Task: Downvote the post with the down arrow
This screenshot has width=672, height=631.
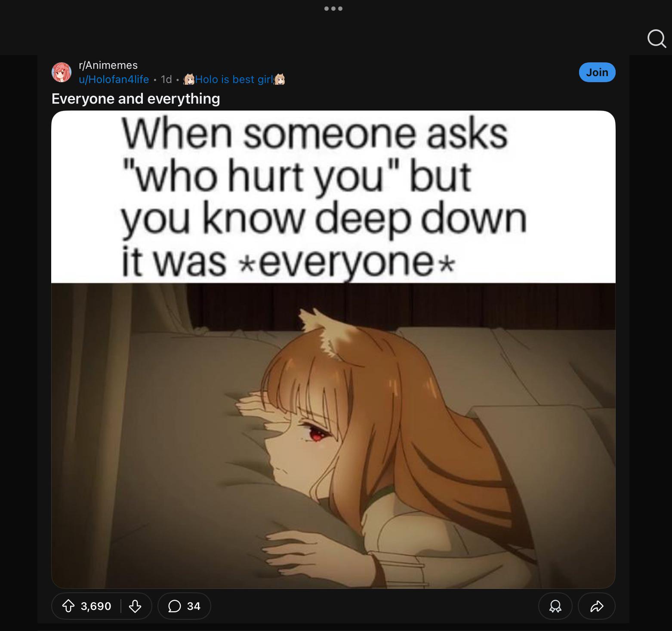Action: [135, 606]
